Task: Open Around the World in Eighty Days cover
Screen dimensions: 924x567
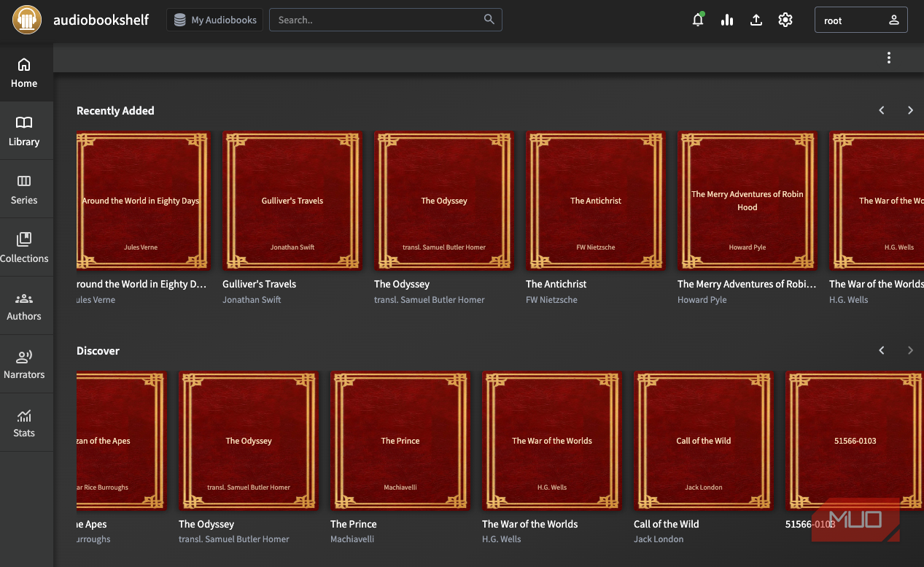Action: [144, 201]
